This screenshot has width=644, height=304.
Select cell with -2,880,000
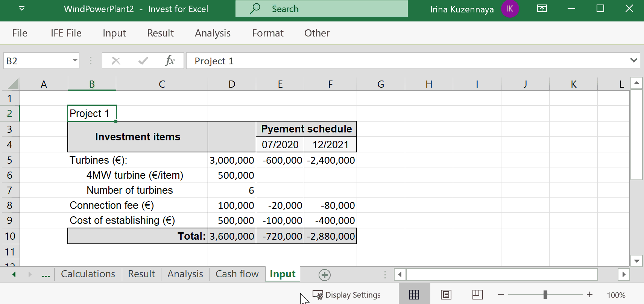coord(330,236)
